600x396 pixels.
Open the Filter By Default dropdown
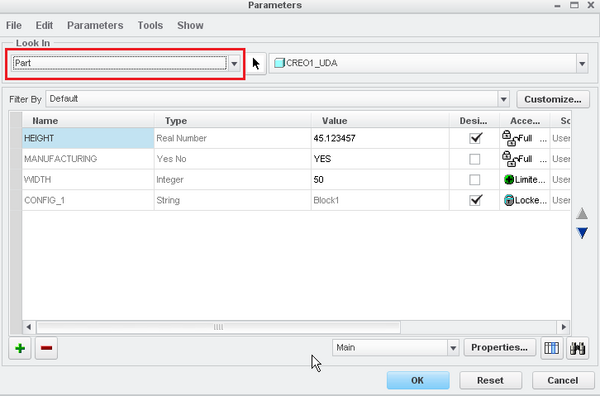504,99
